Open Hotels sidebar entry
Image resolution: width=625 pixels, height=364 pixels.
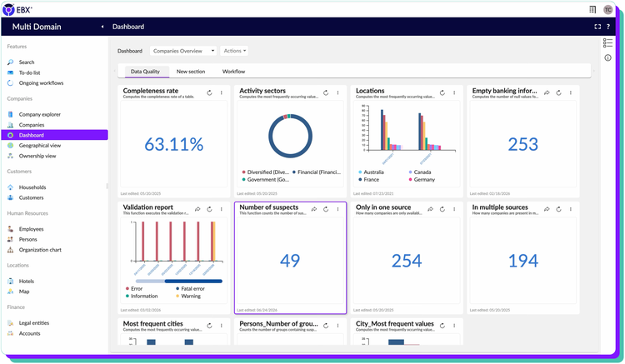[x=27, y=282]
